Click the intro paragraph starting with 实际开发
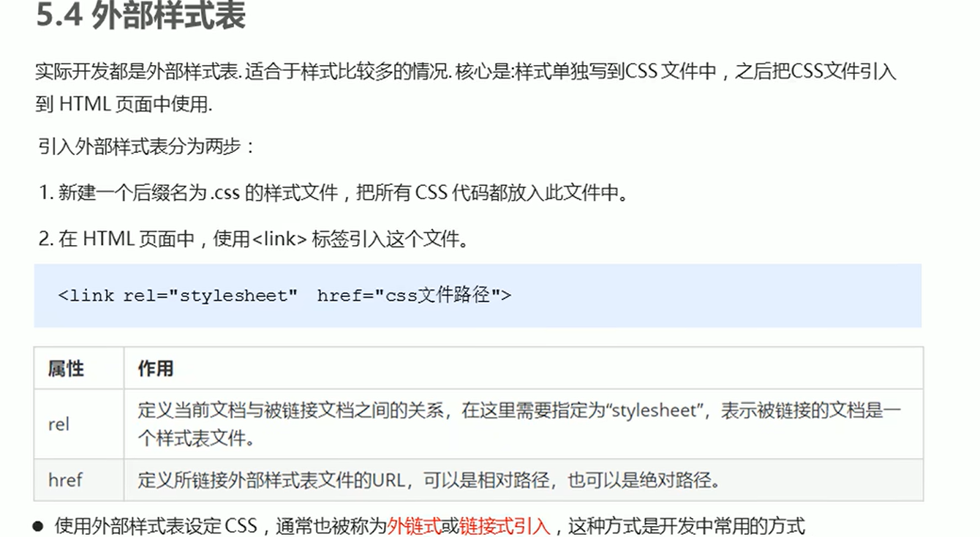This screenshot has width=980, height=537. pos(467,88)
